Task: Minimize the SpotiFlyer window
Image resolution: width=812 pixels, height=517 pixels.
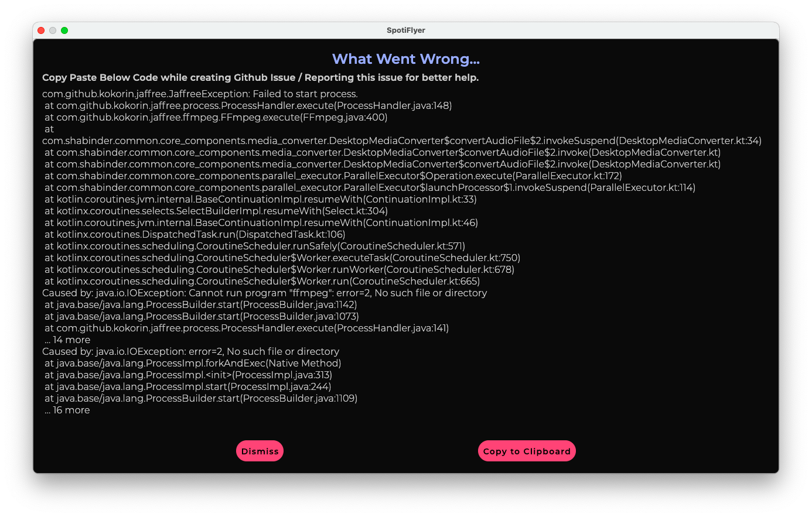Action: pos(53,30)
